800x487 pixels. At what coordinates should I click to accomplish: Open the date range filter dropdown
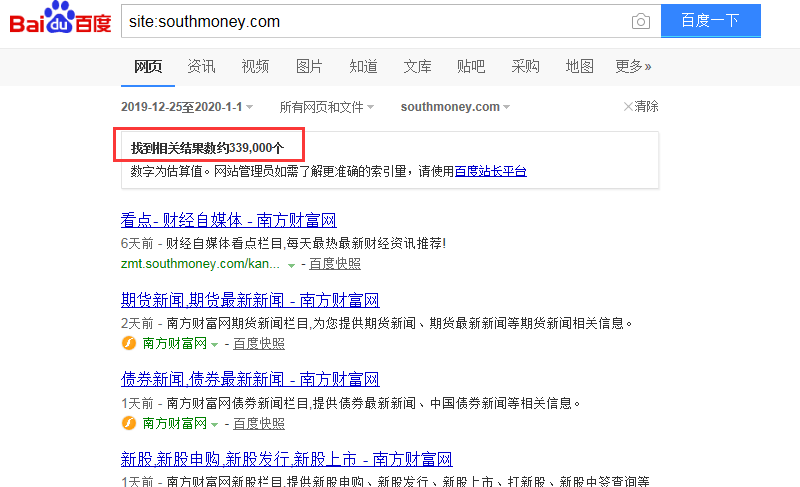point(187,107)
